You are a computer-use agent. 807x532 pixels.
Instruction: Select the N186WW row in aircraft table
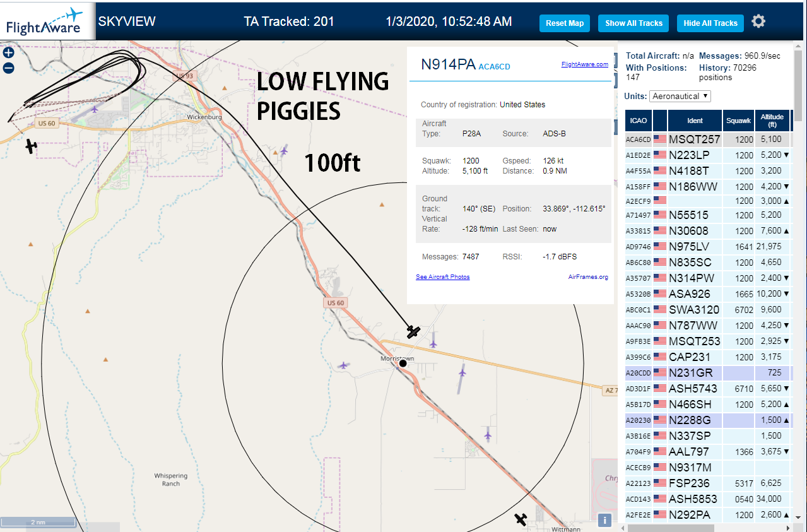click(708, 186)
